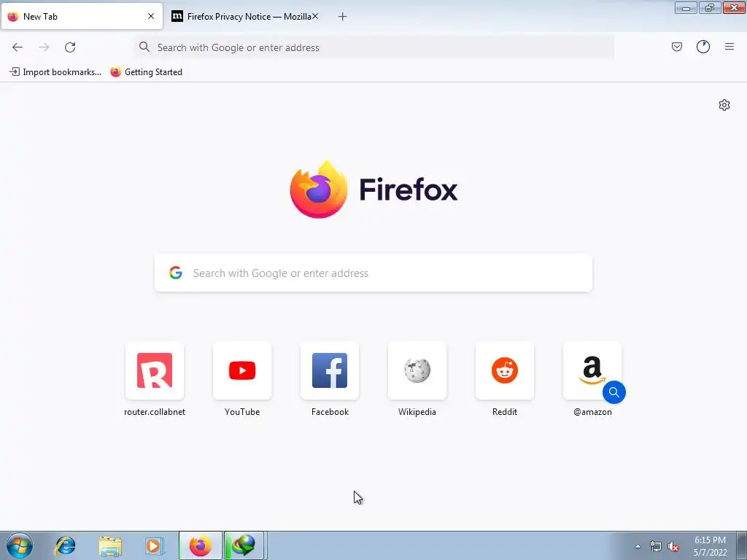Close the Firefox Privacy Notice tab
The height and width of the screenshot is (560, 747).
tap(315, 16)
